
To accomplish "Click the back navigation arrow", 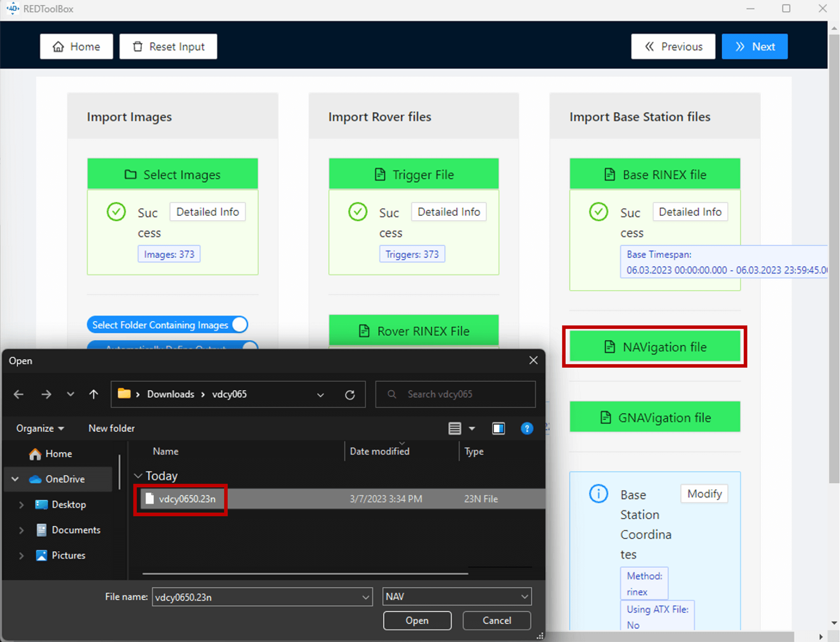I will click(18, 394).
